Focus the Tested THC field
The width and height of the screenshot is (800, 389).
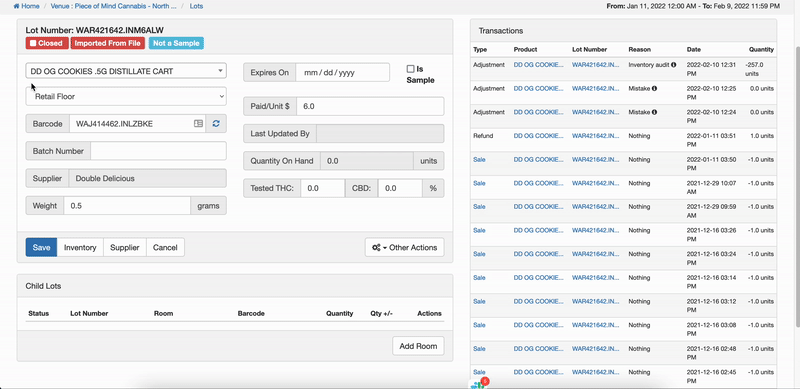[322, 188]
